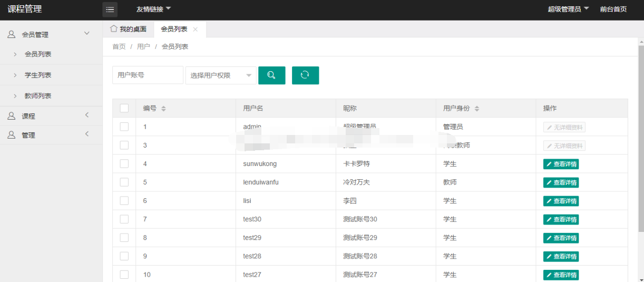Click the 课程管理 site title
Viewport: 644px width, 282px height.
tap(25, 9)
